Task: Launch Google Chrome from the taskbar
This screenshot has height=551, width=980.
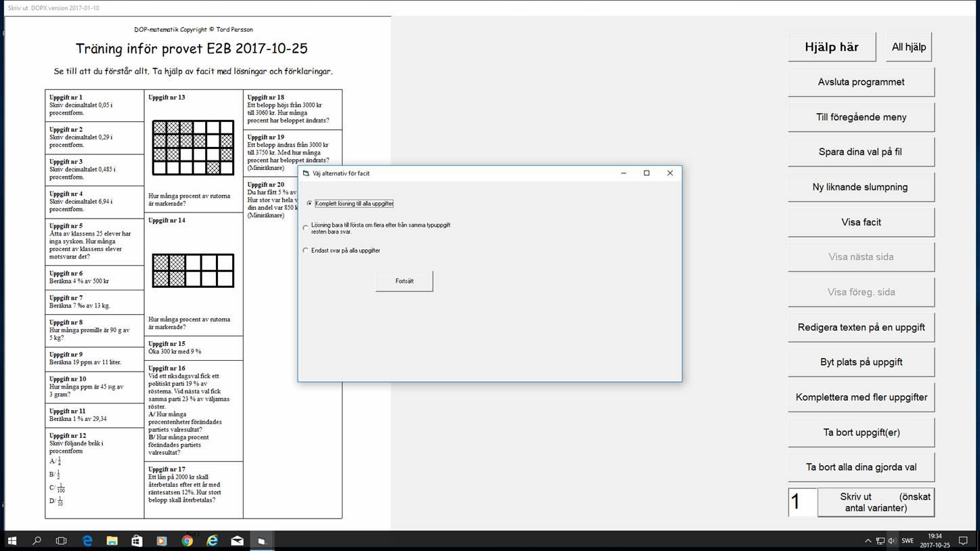Action: point(187,541)
